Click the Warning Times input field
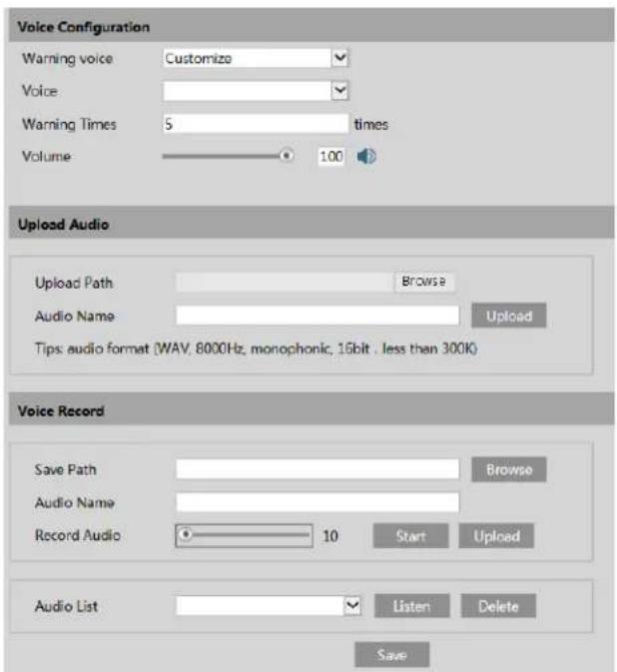This screenshot has height=672, width=617. tap(256, 124)
